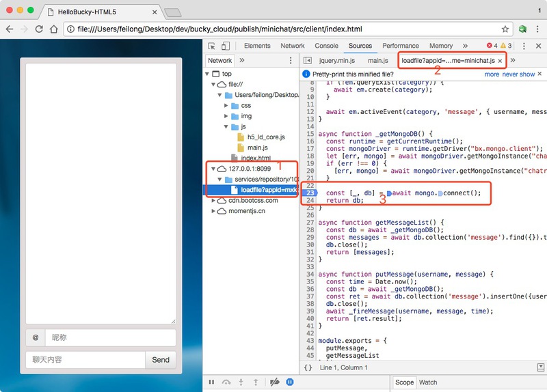The width and height of the screenshot is (547, 392).
Task: Switch to the Console tab
Action: (326, 46)
